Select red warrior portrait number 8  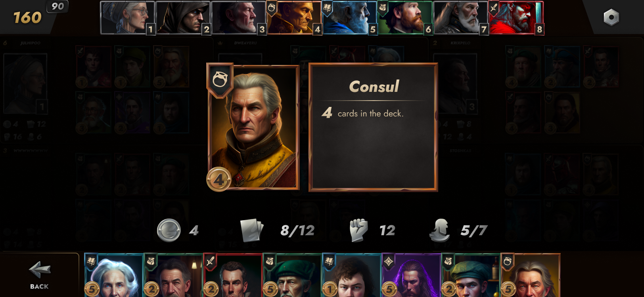(516, 18)
